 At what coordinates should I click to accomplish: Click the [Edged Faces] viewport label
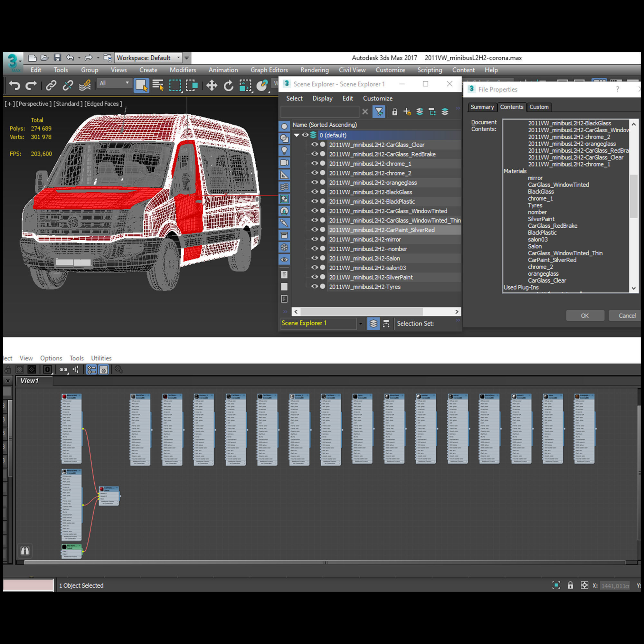tap(103, 104)
